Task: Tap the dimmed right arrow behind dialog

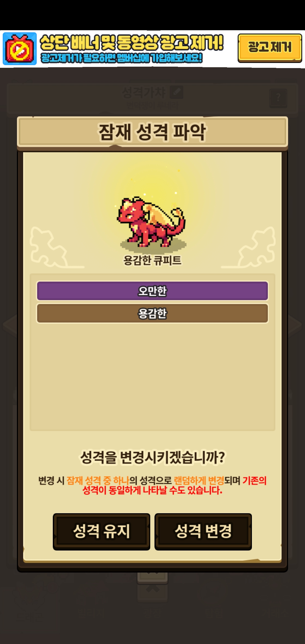Action: point(295,325)
